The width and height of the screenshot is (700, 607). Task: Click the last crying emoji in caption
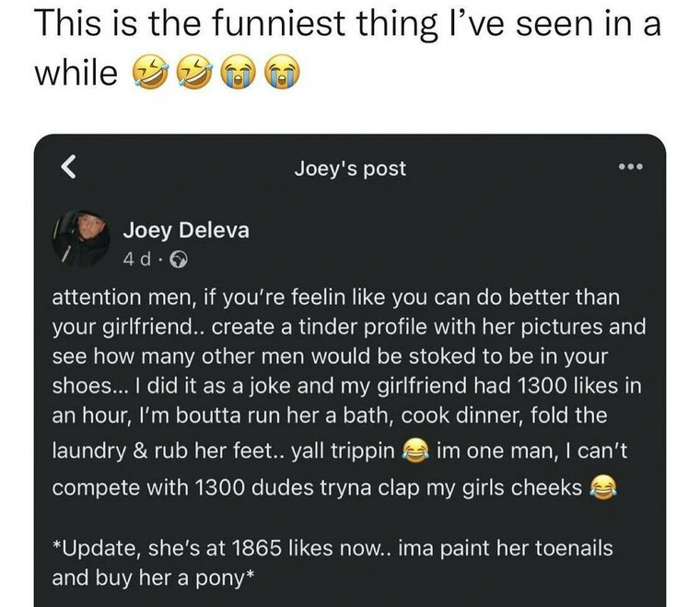point(280,72)
